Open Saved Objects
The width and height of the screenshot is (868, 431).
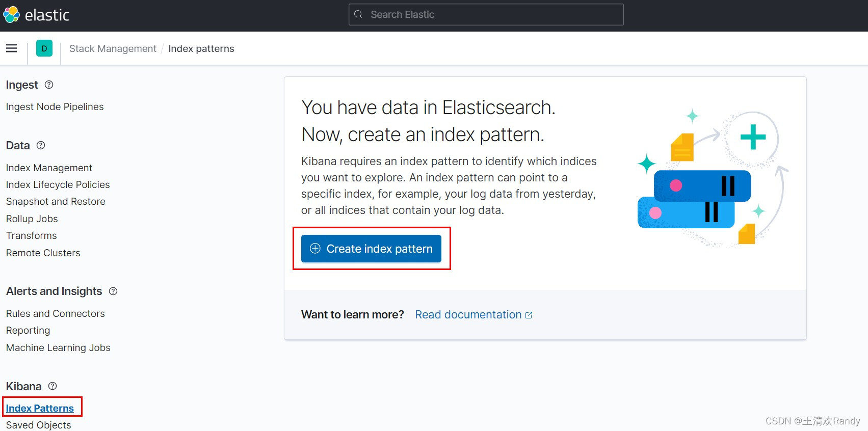[x=38, y=425]
